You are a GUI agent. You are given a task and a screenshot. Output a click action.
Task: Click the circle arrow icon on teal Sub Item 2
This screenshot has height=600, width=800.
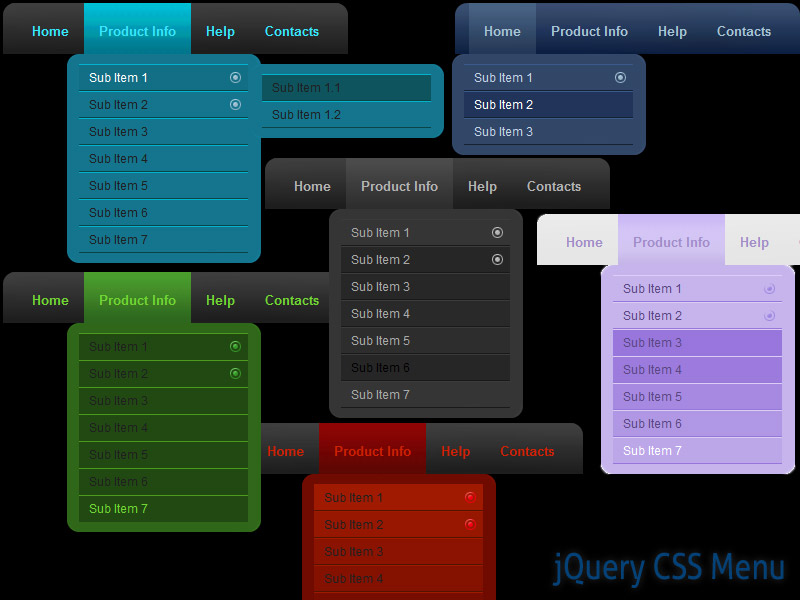click(235, 104)
